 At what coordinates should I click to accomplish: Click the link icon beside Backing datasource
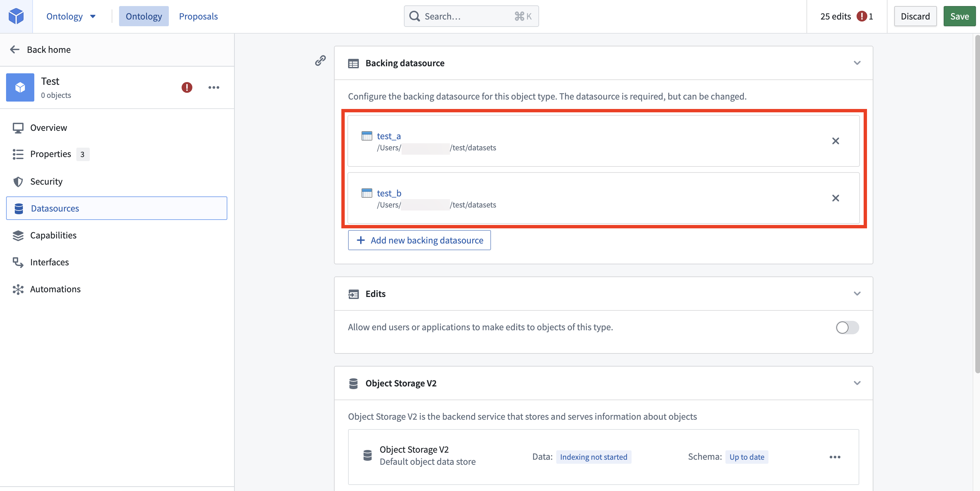320,60
